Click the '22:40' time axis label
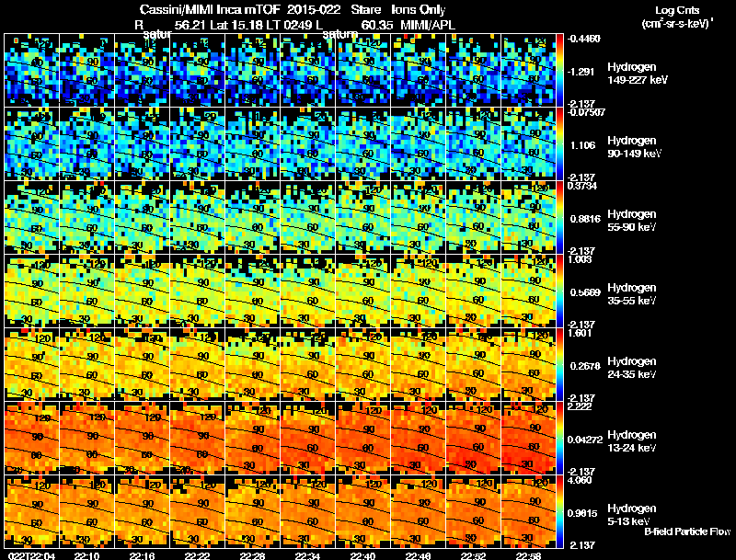This screenshot has height=560, width=736. pos(362,555)
